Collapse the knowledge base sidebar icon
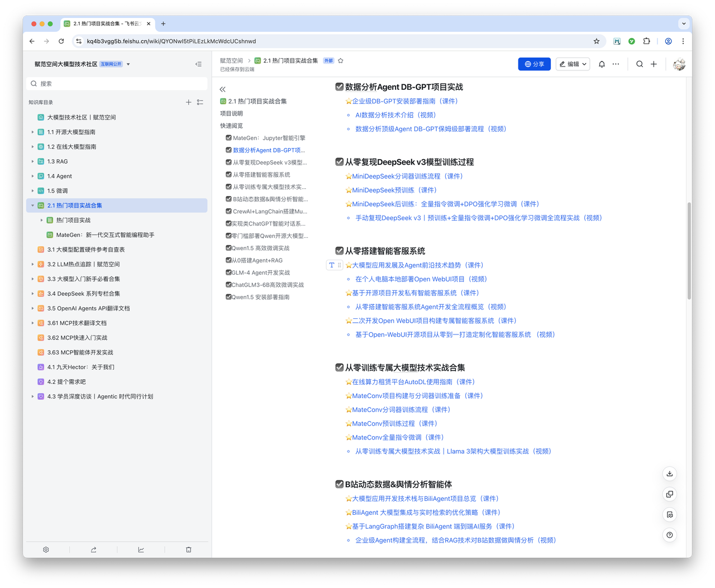The image size is (715, 588). [x=198, y=64]
